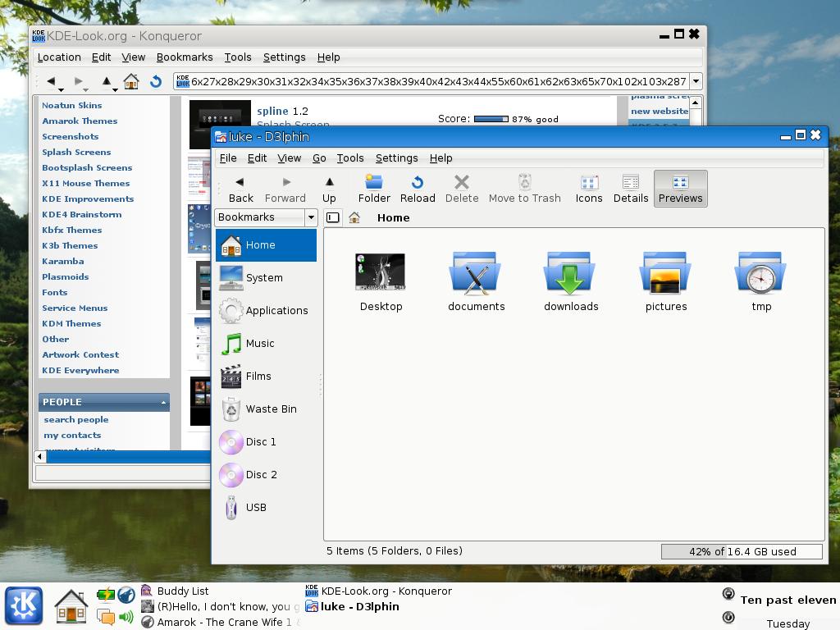The width and height of the screenshot is (840, 630).
Task: Open the Films bookmark
Action: (x=267, y=376)
